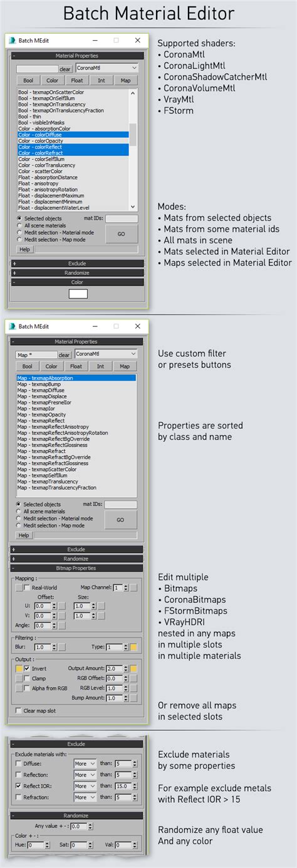Click mat IDs field in window listing Color properties
The width and height of the screenshot is (297, 868).
(122, 219)
